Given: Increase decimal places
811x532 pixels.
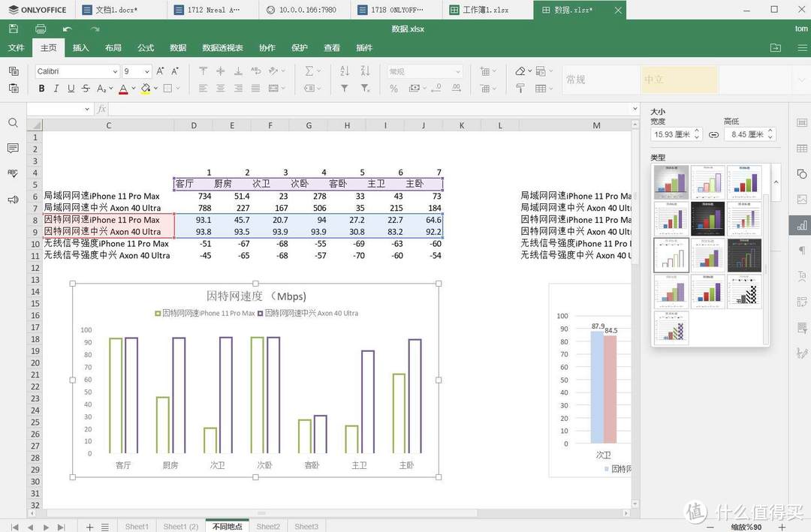Looking at the screenshot, I should point(457,89).
